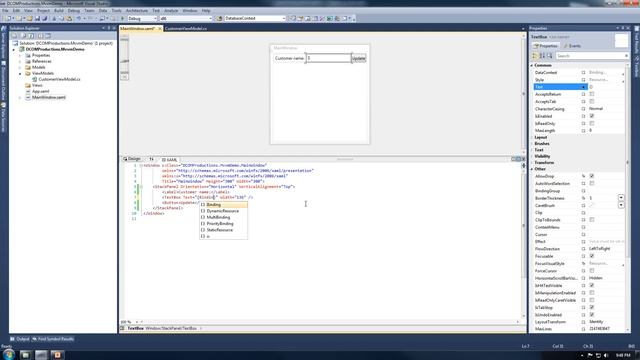640x360 pixels.
Task: Collapse the ViewModels folder in Solution Explorer
Action: (x=20, y=73)
